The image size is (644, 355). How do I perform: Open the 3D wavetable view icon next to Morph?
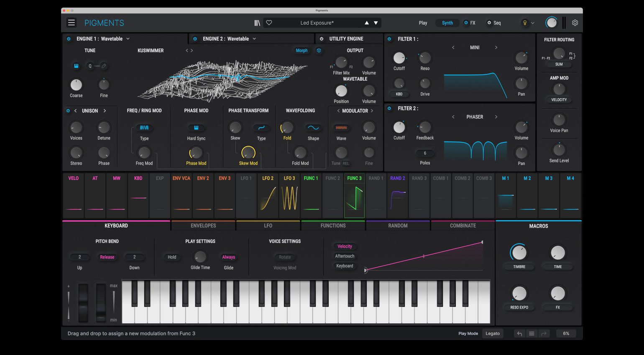click(319, 50)
